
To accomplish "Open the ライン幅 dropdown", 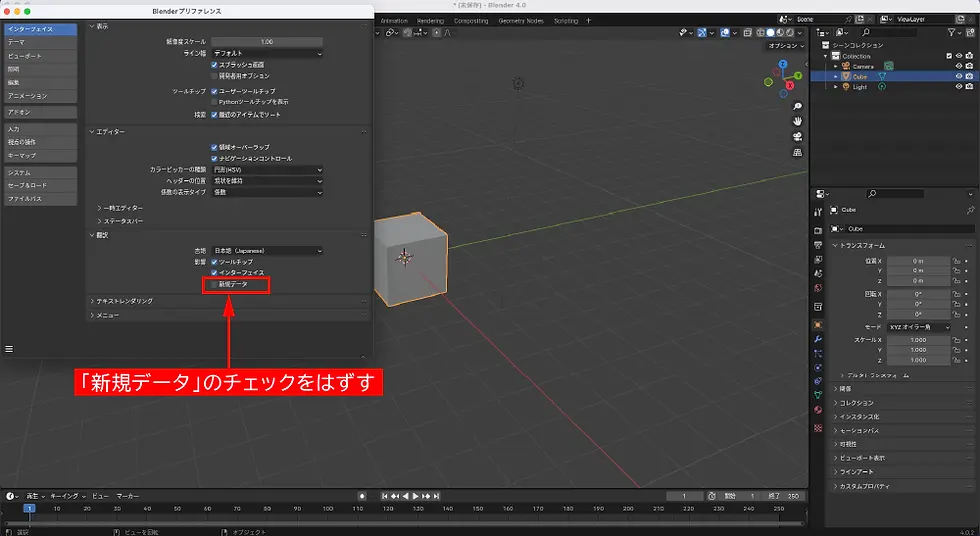I will coord(267,53).
